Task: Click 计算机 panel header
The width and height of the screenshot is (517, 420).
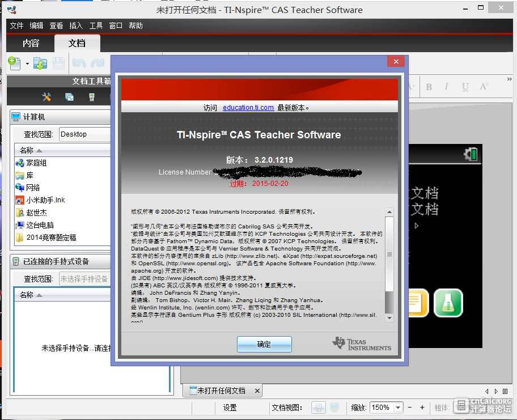Action: [x=61, y=117]
